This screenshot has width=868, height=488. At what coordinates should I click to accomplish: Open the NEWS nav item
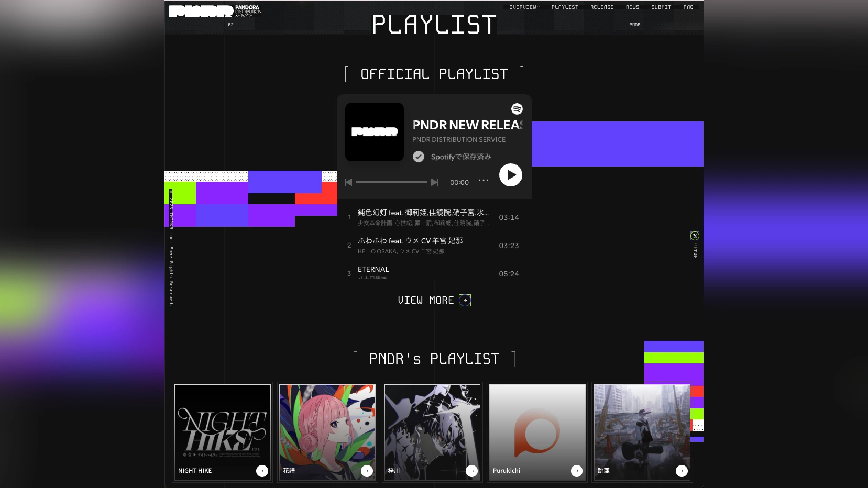click(x=632, y=7)
